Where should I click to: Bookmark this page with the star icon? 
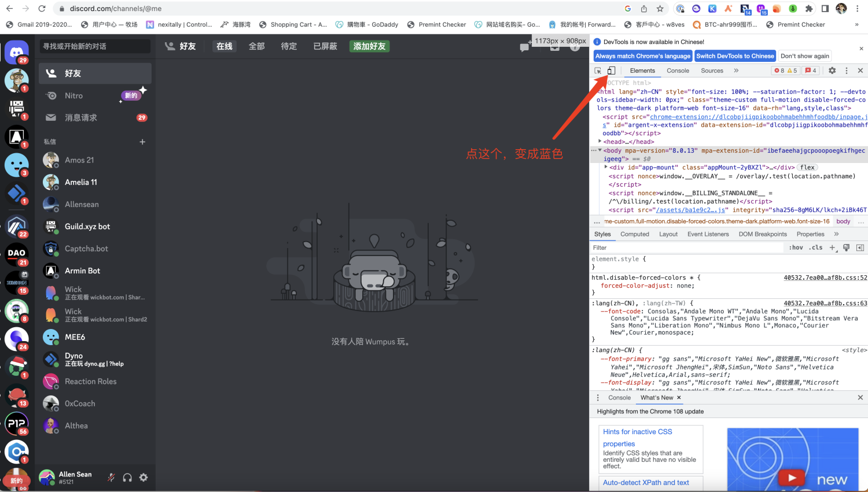(x=660, y=9)
